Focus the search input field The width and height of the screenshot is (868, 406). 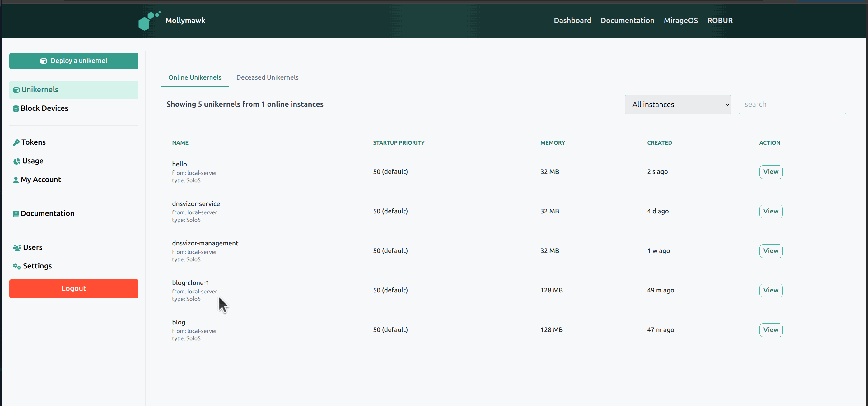tap(792, 105)
